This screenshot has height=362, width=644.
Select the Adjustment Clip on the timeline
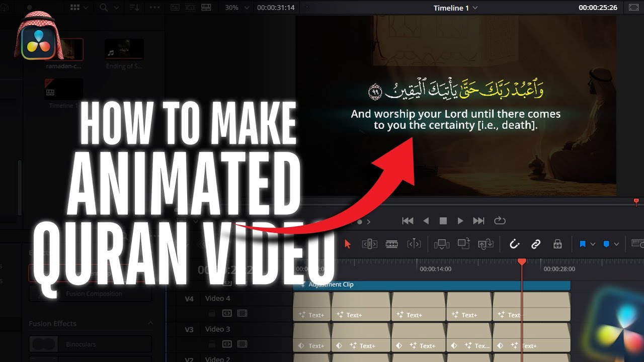click(432, 285)
